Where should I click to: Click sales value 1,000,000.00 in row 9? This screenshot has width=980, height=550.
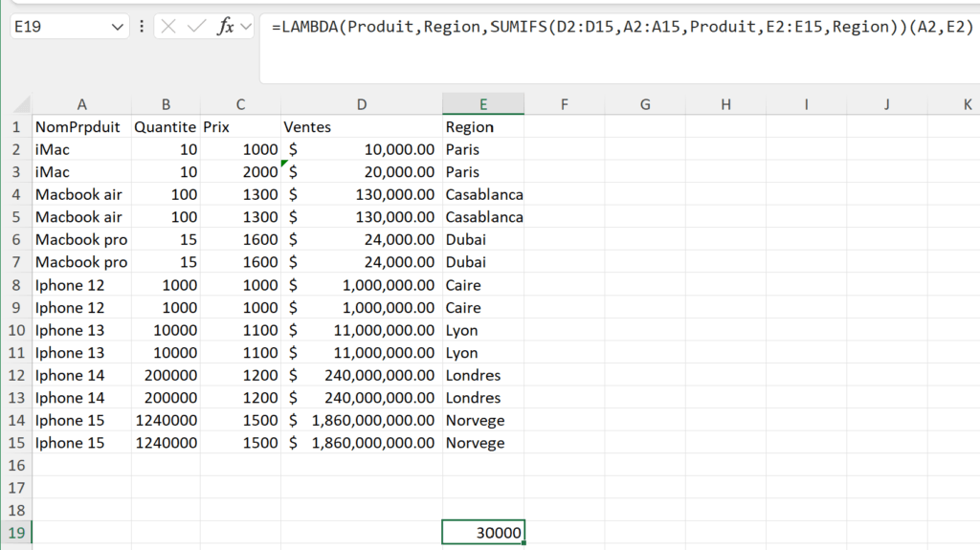click(x=362, y=307)
